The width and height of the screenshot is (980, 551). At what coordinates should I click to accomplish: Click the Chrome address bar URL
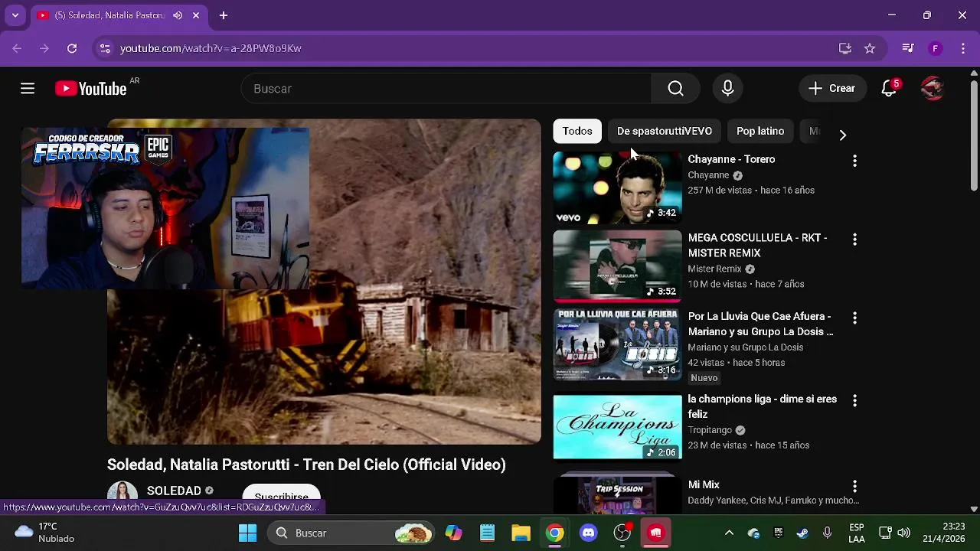pos(211,48)
